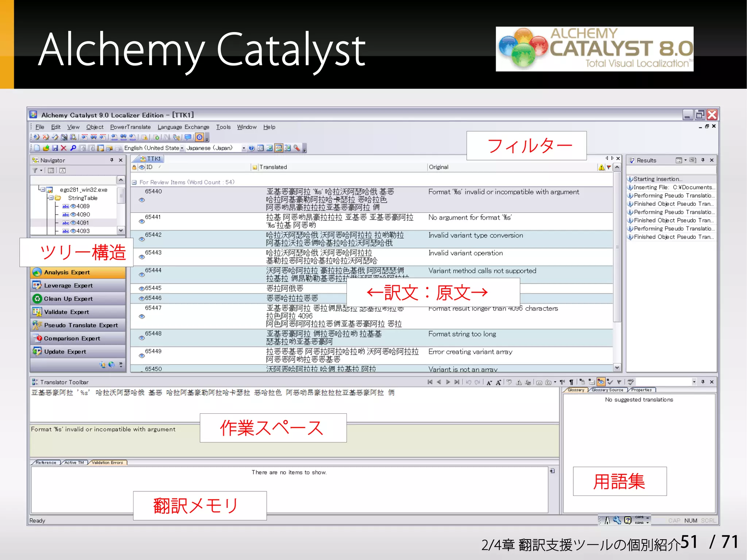The width and height of the screenshot is (747, 560).
Task: Go to next item in Translator Toolbar
Action: [x=448, y=382]
